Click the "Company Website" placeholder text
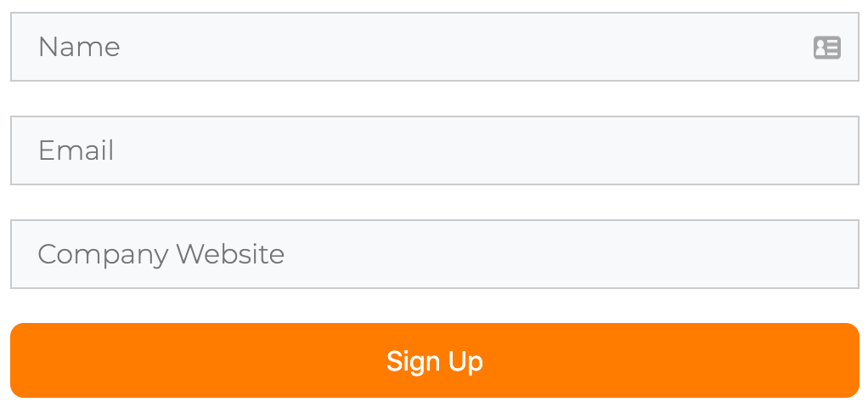Screen dimensions: 868x408 [161, 255]
